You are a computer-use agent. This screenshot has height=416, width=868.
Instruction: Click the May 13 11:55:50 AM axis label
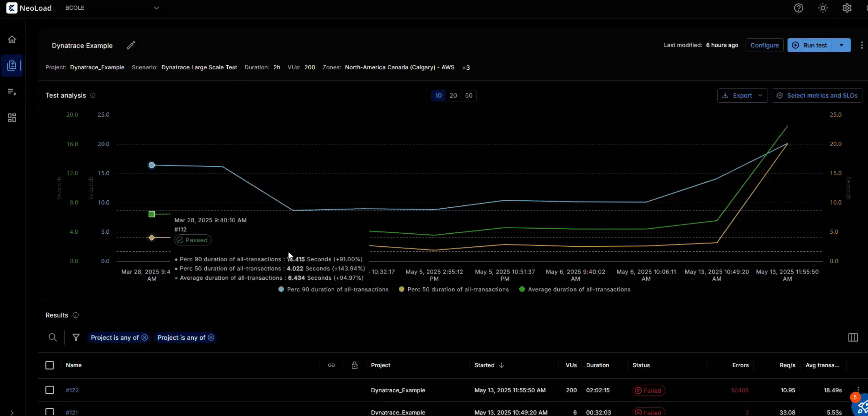coord(787,275)
